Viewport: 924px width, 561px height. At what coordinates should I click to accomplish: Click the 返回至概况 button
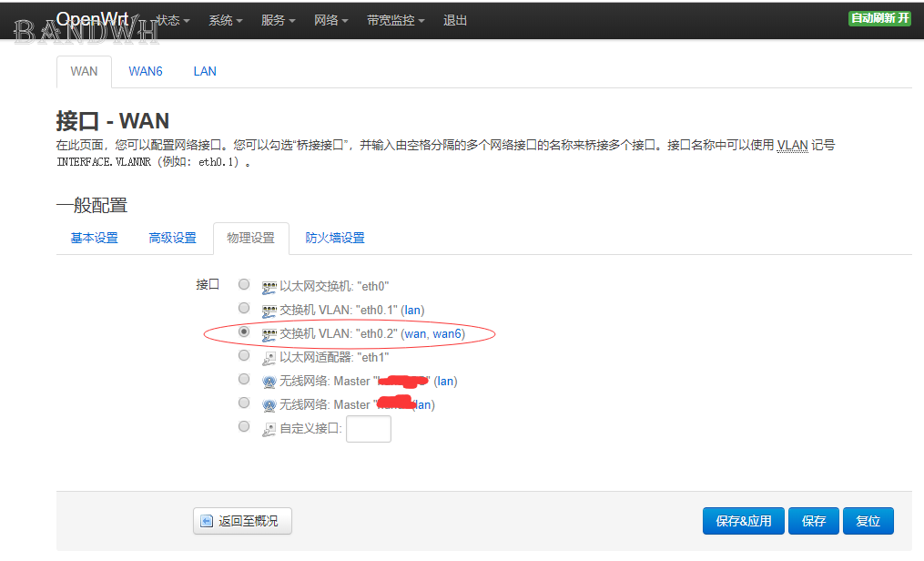click(242, 521)
